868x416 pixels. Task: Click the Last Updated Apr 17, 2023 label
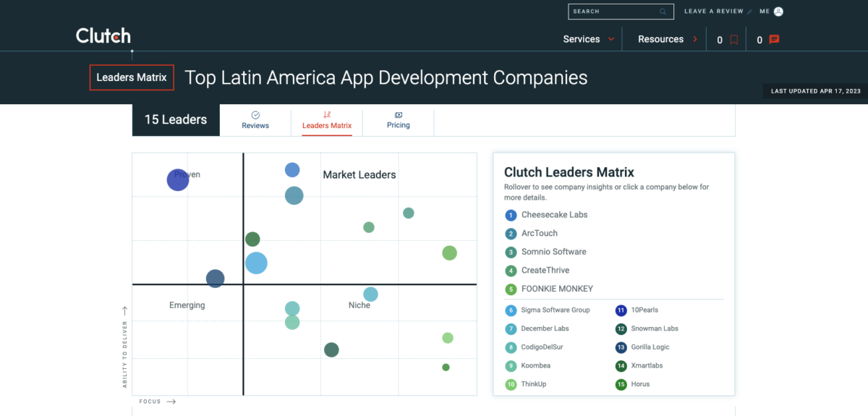(x=816, y=91)
